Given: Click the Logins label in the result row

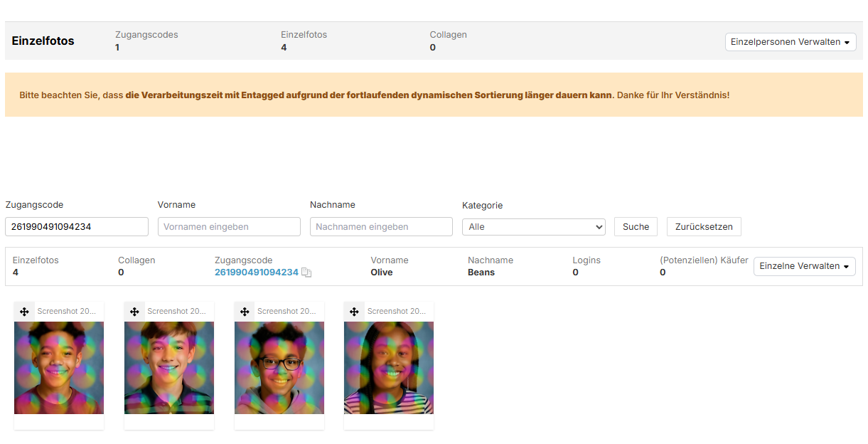Looking at the screenshot, I should click(586, 260).
